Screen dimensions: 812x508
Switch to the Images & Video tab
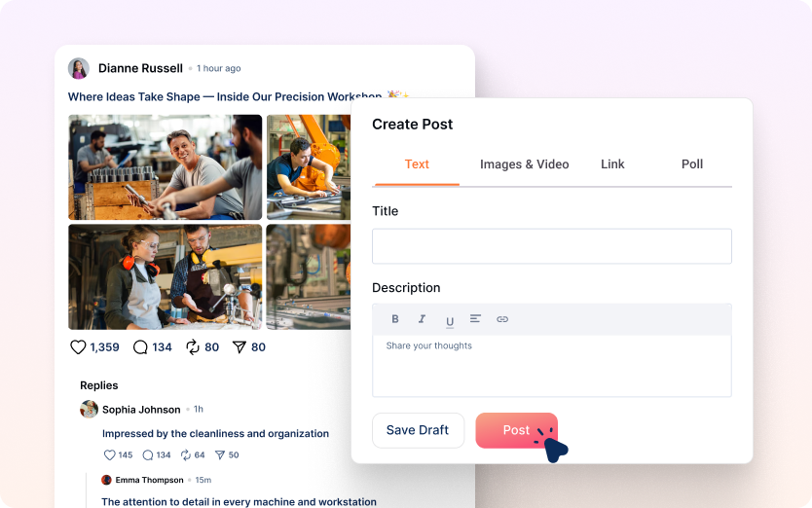tap(524, 164)
